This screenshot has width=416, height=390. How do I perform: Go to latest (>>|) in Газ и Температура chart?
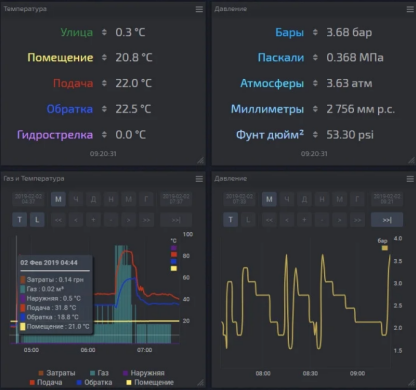[176, 220]
